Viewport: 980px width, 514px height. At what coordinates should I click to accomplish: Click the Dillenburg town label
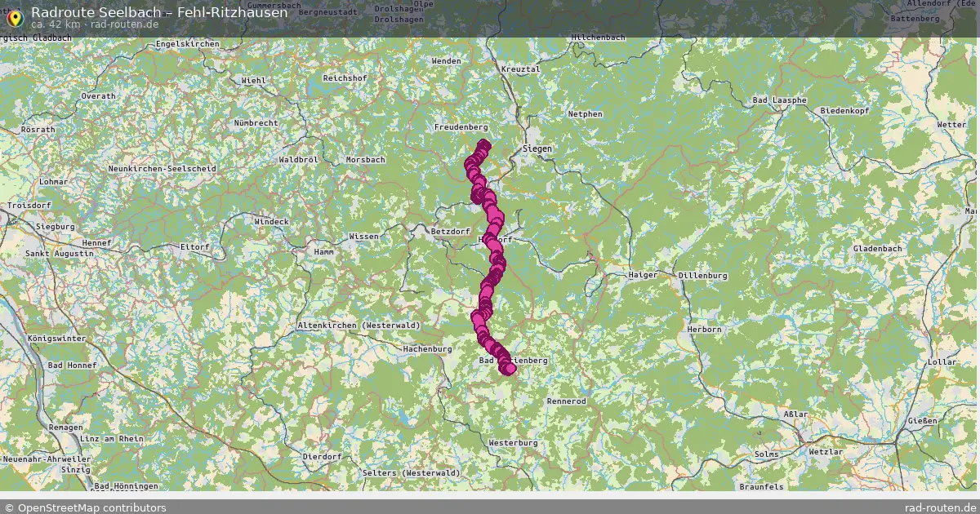[x=702, y=276]
